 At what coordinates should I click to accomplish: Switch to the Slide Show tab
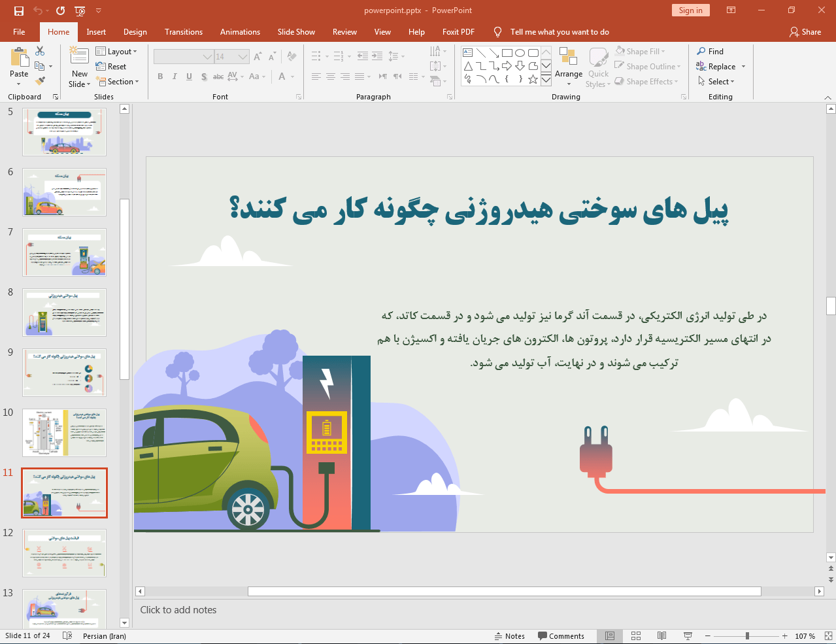point(296,31)
